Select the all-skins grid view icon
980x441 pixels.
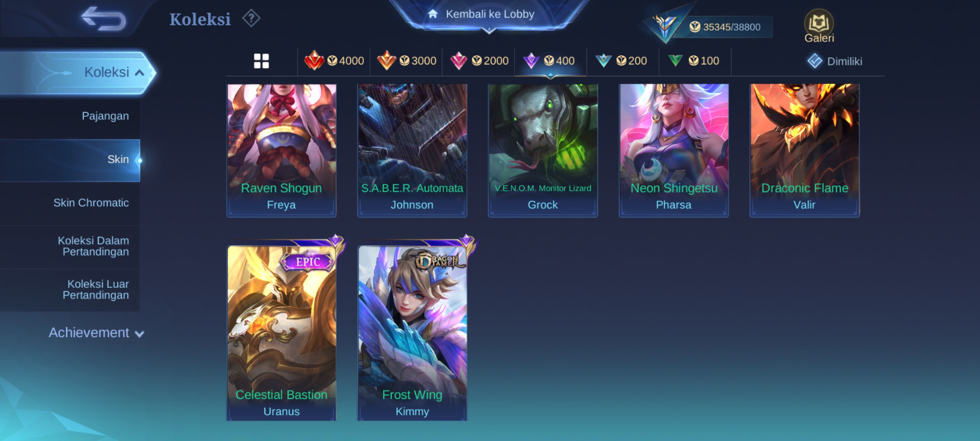[261, 61]
